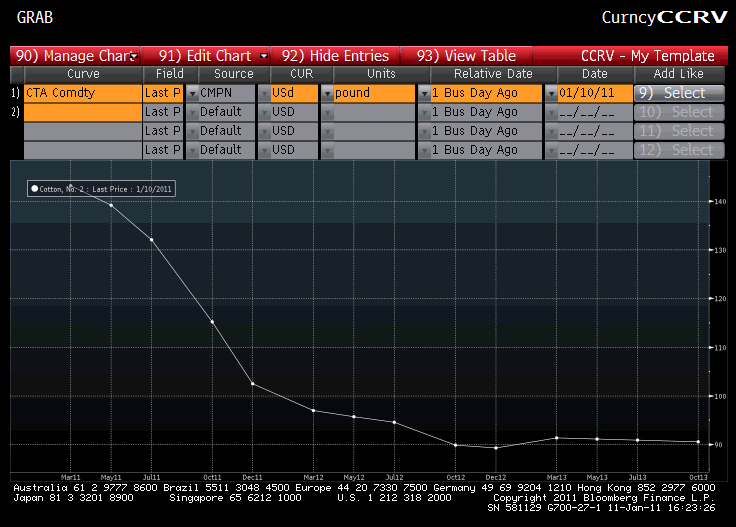
Task: Click the Oct13 data point on curve
Action: 698,442
